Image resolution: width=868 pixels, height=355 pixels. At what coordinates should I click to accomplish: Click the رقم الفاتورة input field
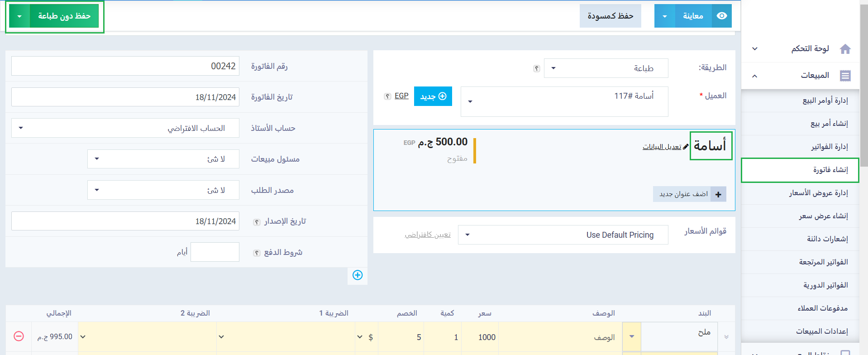pyautogui.click(x=125, y=66)
